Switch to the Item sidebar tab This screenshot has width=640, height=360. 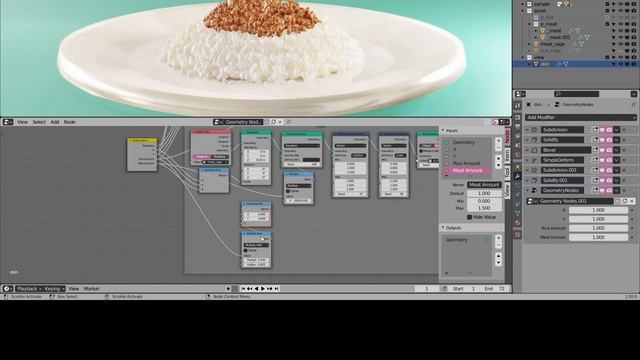[x=507, y=155]
